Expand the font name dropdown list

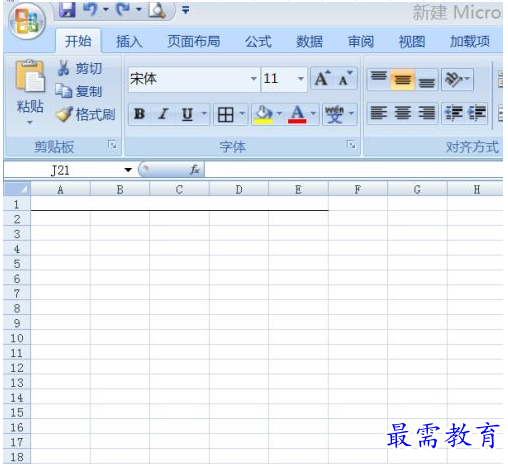(254, 79)
